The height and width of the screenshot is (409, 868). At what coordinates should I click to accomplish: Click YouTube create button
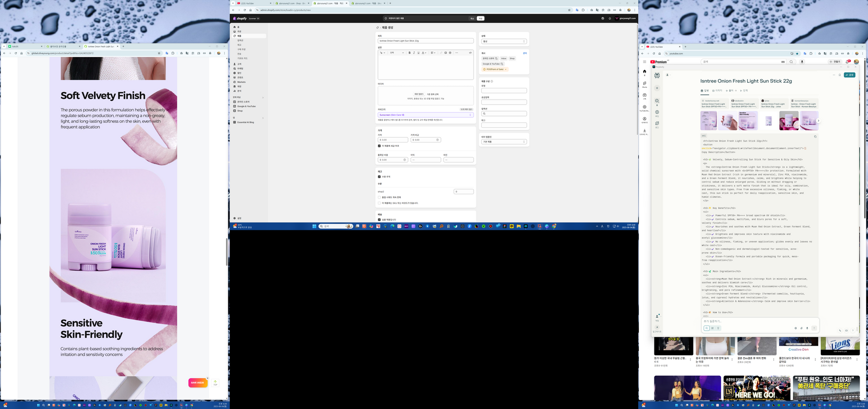pyautogui.click(x=835, y=62)
